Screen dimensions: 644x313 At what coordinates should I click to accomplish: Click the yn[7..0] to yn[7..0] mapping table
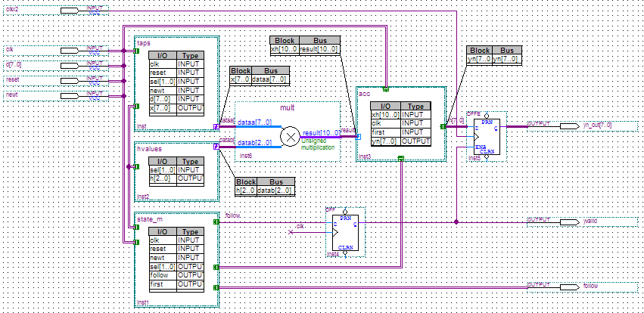click(x=494, y=55)
